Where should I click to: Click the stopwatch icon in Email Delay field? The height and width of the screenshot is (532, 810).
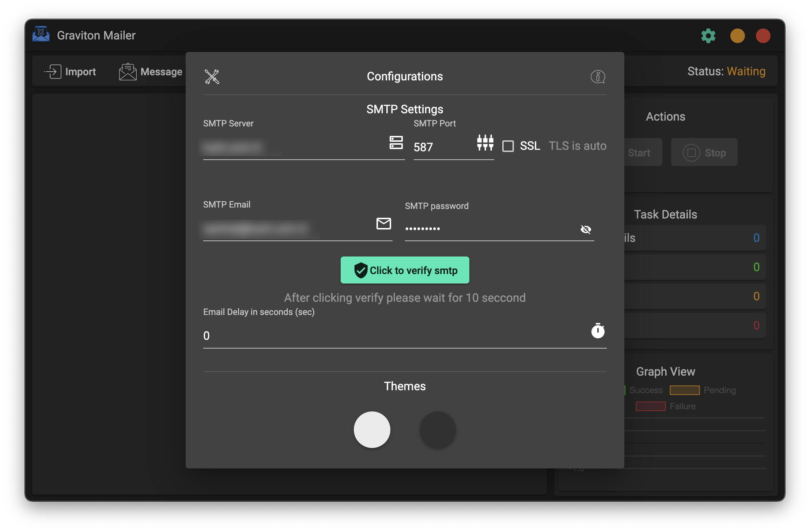pos(598,331)
